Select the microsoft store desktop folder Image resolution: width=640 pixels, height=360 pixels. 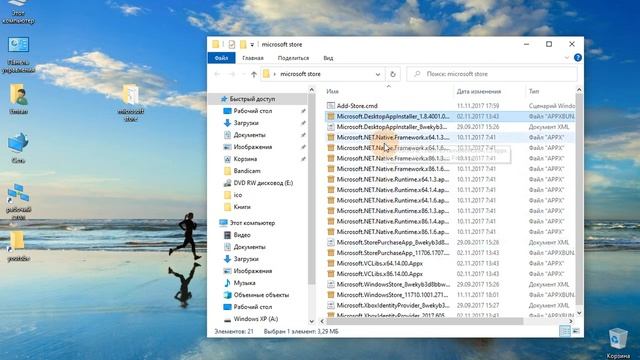coord(131,102)
